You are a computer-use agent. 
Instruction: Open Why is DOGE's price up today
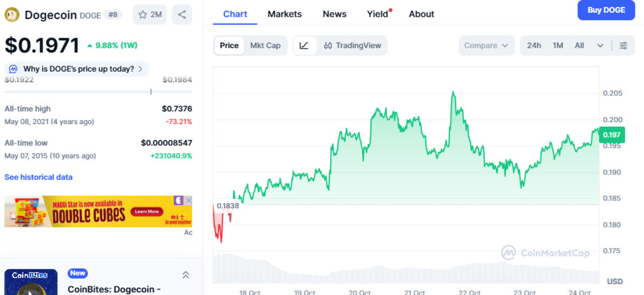click(78, 69)
